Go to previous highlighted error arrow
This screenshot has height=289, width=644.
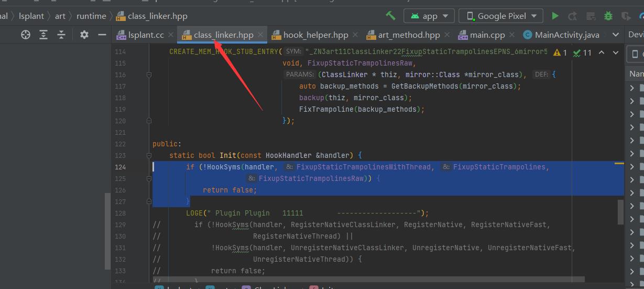(x=602, y=52)
